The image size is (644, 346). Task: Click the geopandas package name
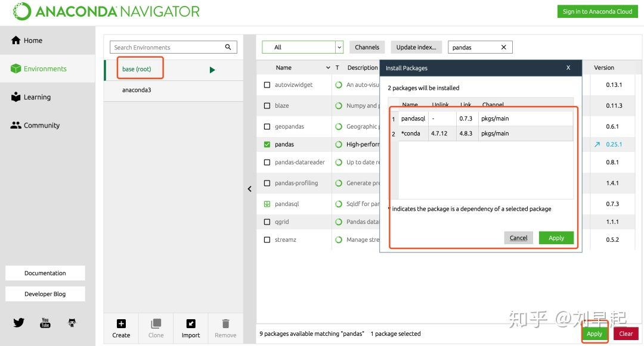290,127
